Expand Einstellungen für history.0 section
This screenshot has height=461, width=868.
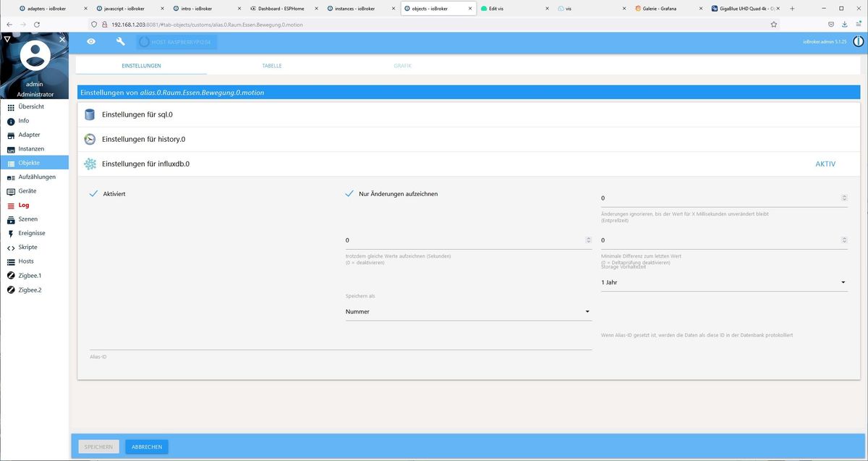click(469, 139)
